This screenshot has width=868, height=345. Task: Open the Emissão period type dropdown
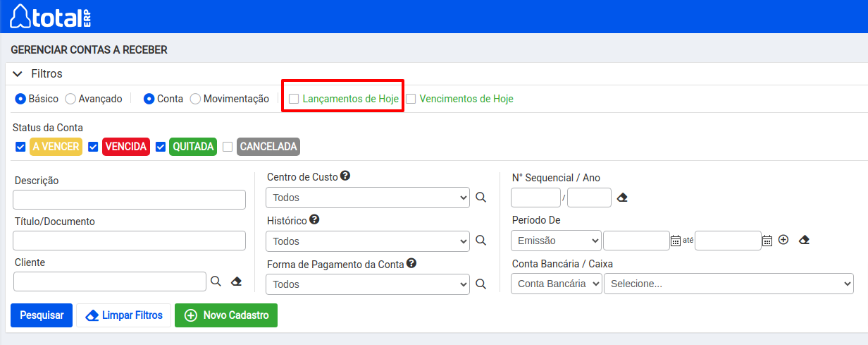coord(556,241)
